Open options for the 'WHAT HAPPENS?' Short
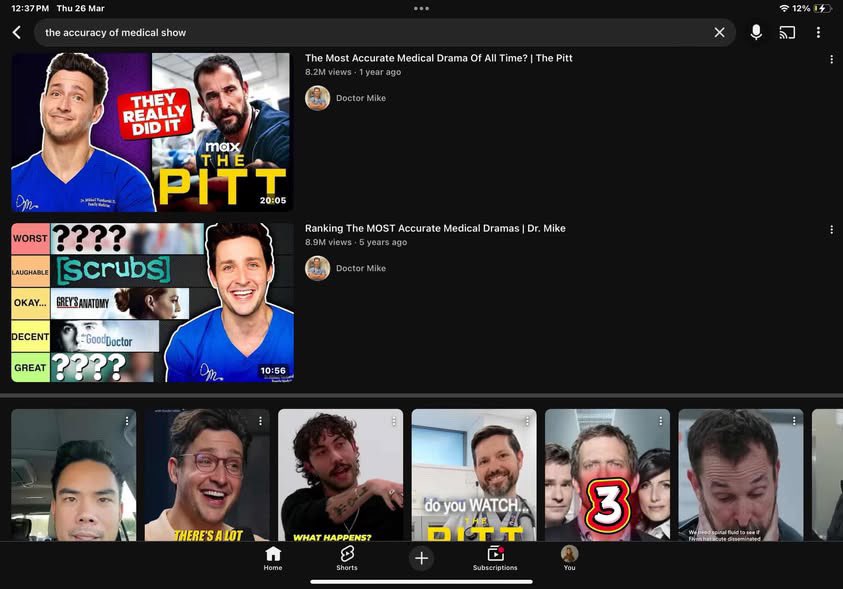This screenshot has width=843, height=589. 394,421
